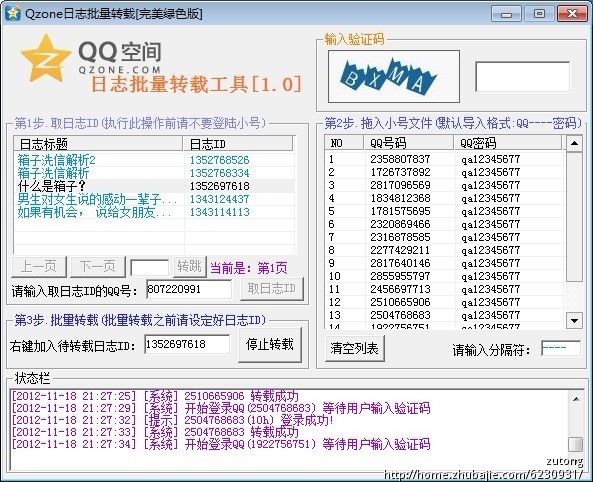
Task: Click status line 2504768683(10h) 登录成功!
Action: tap(173, 420)
